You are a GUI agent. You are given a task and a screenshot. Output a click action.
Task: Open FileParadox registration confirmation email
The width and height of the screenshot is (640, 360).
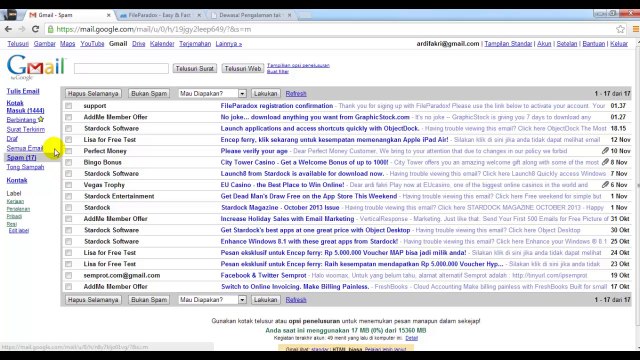click(277, 106)
